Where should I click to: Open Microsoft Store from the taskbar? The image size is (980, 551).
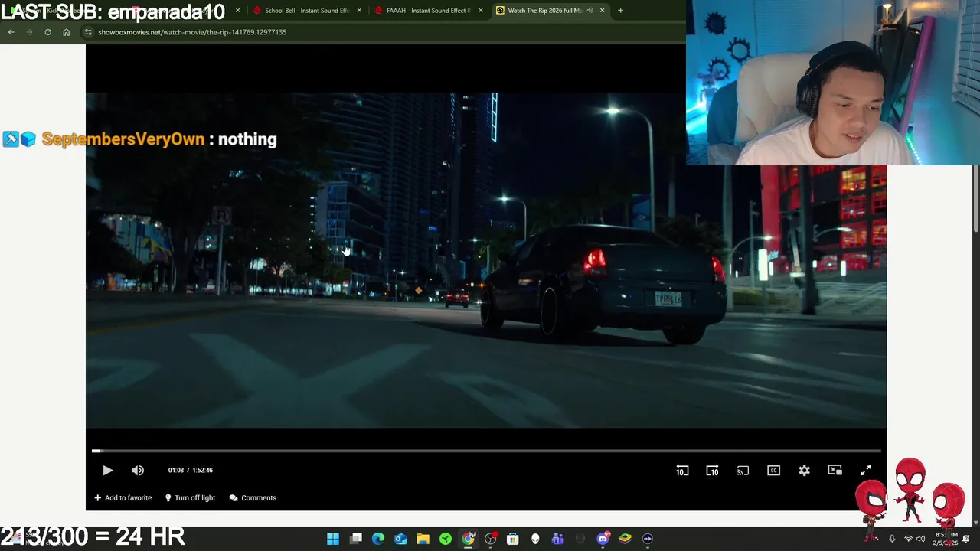point(512,539)
